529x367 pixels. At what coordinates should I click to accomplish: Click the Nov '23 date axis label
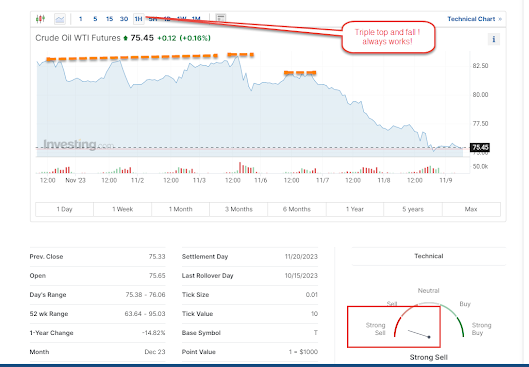click(76, 180)
